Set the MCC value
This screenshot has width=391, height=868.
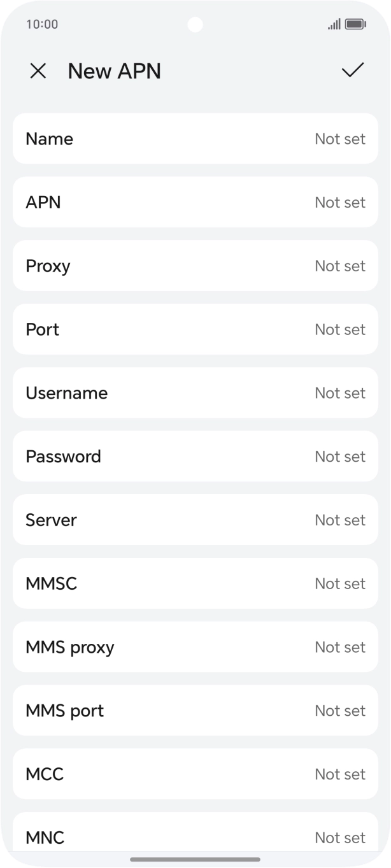[x=195, y=774]
